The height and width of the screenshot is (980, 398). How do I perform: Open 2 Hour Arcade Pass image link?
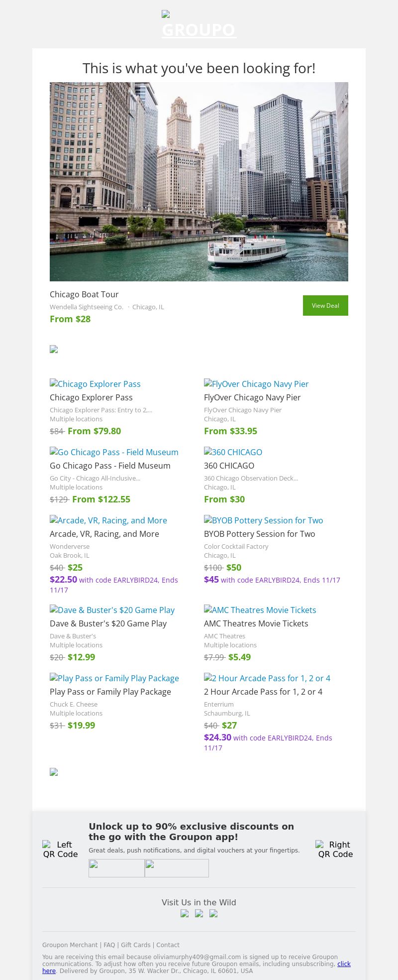click(x=267, y=678)
